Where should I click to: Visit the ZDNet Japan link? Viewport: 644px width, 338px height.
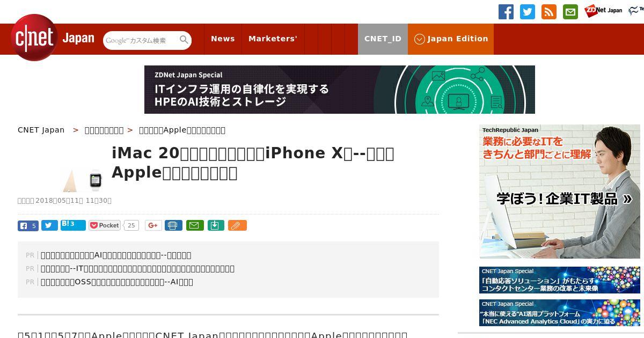[603, 10]
